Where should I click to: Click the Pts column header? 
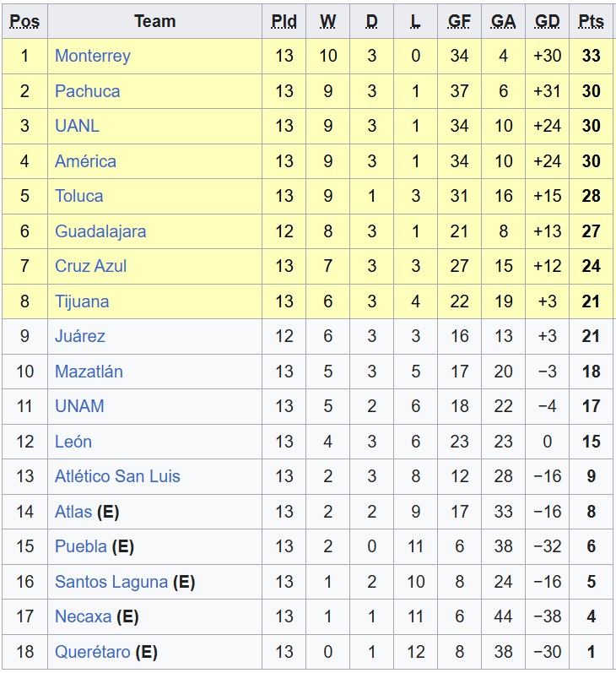[592, 21]
